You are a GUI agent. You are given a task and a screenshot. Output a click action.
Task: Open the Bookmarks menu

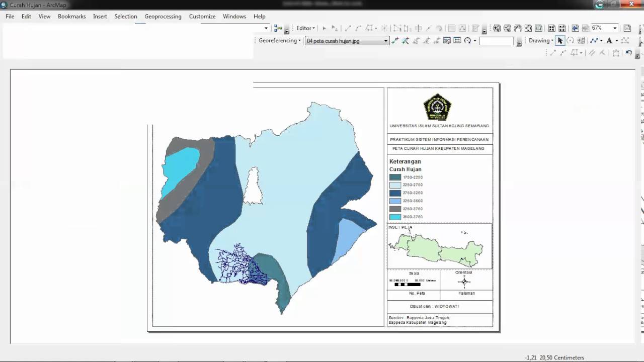pyautogui.click(x=72, y=16)
